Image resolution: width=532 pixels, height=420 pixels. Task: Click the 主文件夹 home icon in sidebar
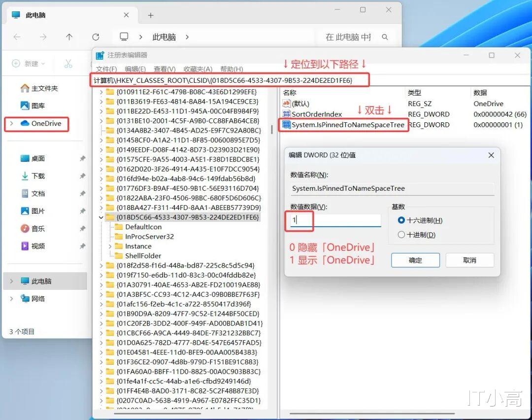coord(25,88)
